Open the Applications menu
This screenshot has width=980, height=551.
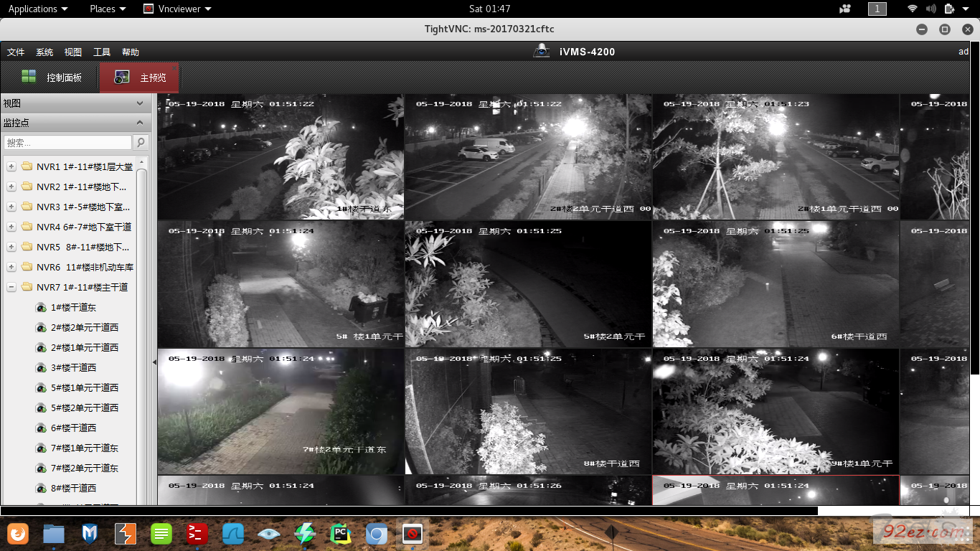(x=38, y=9)
